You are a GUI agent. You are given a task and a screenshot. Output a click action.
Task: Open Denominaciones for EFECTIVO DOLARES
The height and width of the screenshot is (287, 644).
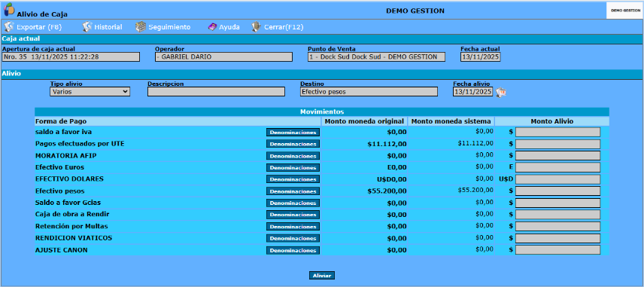coord(293,179)
